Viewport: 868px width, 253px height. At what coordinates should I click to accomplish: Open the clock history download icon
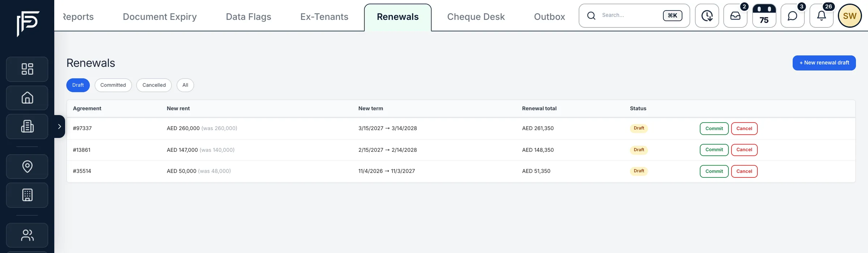[x=707, y=16]
